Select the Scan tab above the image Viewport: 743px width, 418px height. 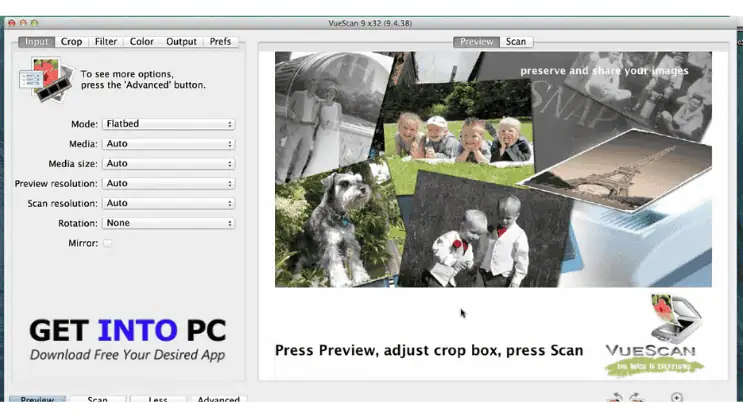(x=516, y=42)
